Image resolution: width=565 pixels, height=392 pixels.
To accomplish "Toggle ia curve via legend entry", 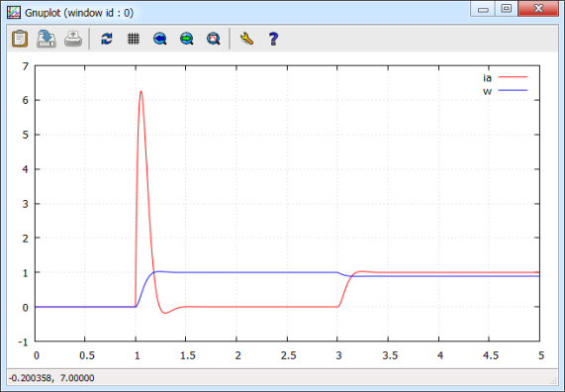I will point(487,77).
